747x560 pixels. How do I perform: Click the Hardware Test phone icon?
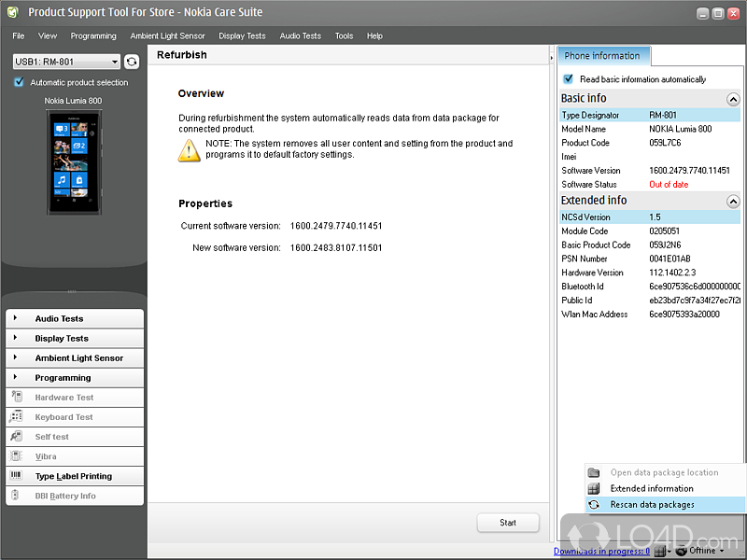(x=17, y=398)
